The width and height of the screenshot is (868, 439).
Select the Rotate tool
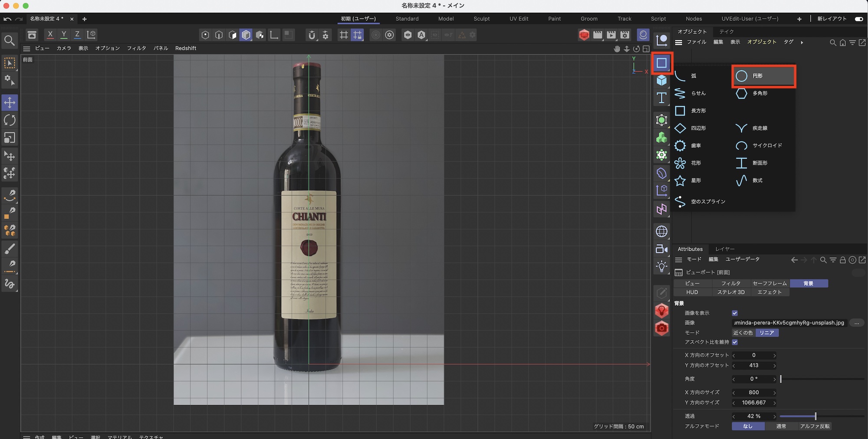coord(10,120)
